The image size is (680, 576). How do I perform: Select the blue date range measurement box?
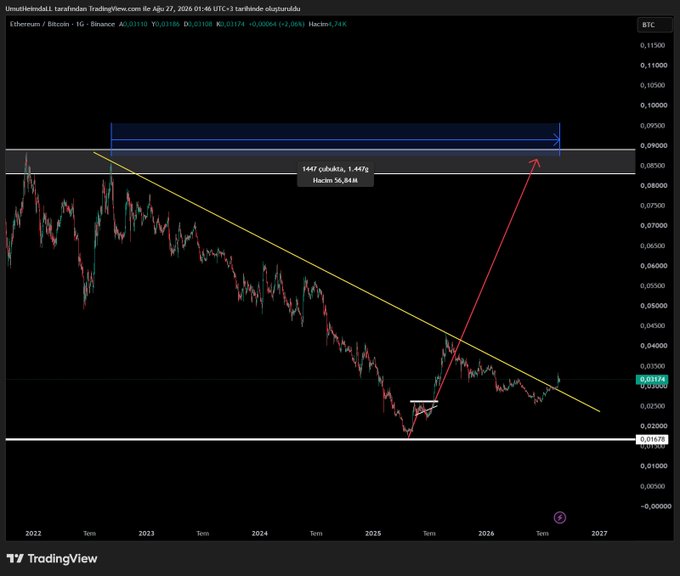335,140
